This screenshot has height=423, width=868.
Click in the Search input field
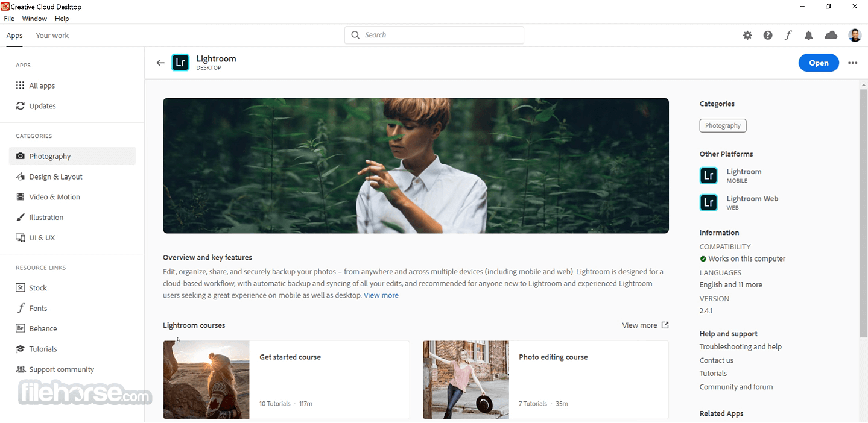(434, 35)
